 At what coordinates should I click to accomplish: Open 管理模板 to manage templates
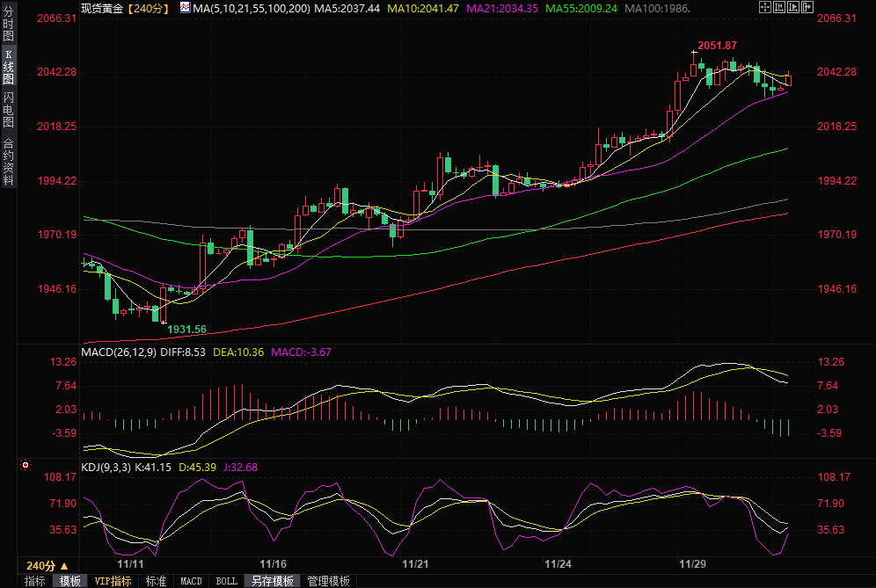(327, 581)
